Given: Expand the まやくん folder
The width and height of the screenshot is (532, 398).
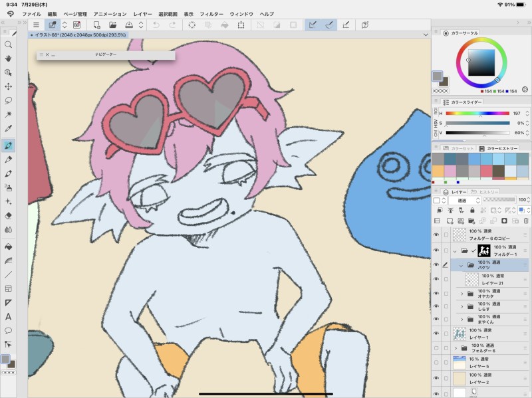Looking at the screenshot, I should (462, 319).
